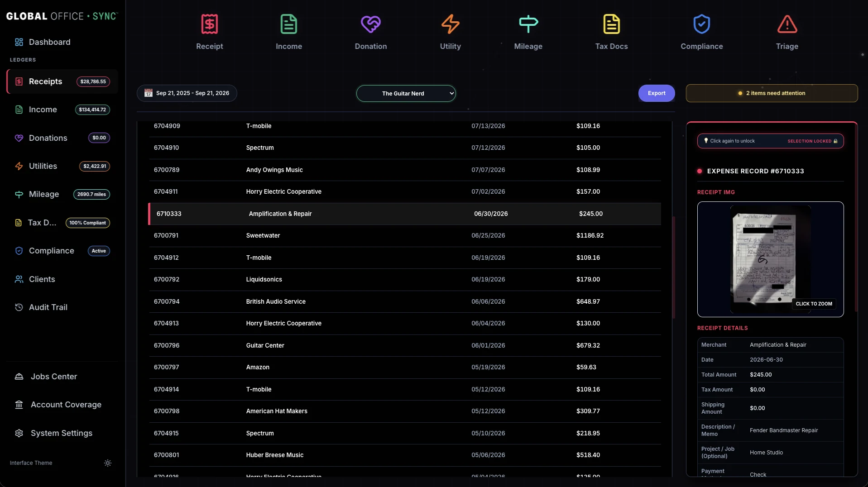The image size is (868, 487).
Task: Open the Huber Breese Music receipt
Action: (x=405, y=455)
